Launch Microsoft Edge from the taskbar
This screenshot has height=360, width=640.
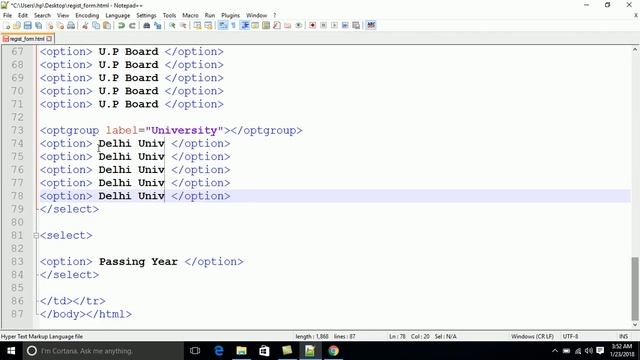[x=219, y=351]
